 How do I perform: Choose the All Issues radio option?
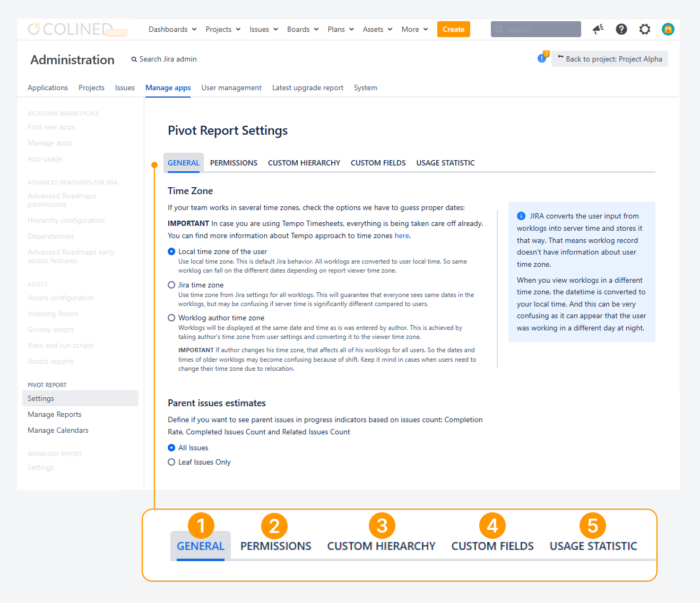coord(171,448)
